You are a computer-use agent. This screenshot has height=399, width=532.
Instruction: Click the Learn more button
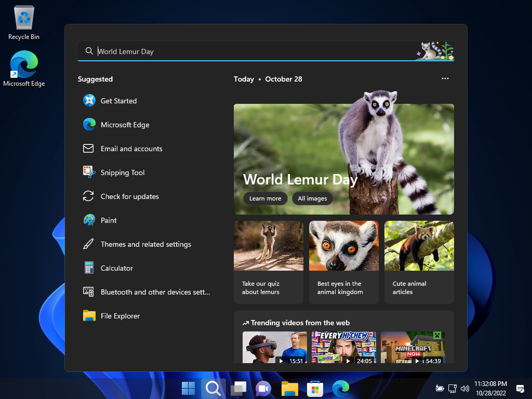pyautogui.click(x=265, y=198)
